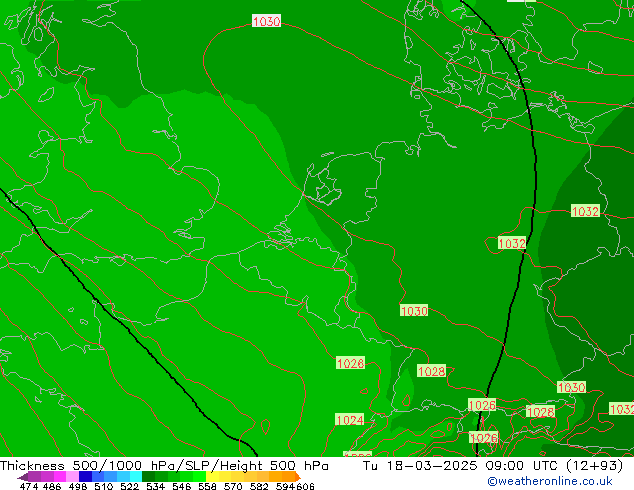Click the 546 legend value
The image size is (634, 490).
[181, 486]
